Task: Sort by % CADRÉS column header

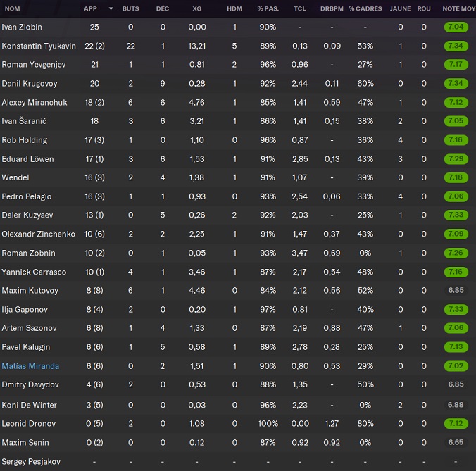Action: click(x=365, y=8)
